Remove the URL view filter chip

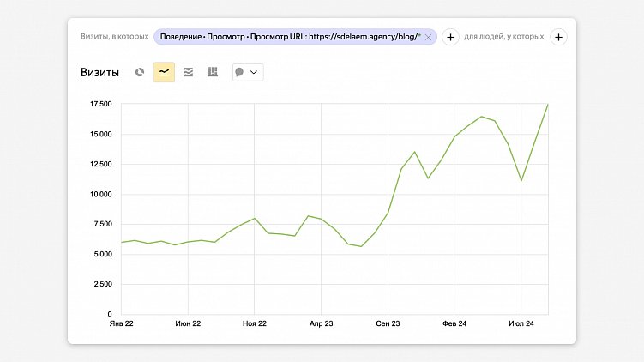point(428,37)
